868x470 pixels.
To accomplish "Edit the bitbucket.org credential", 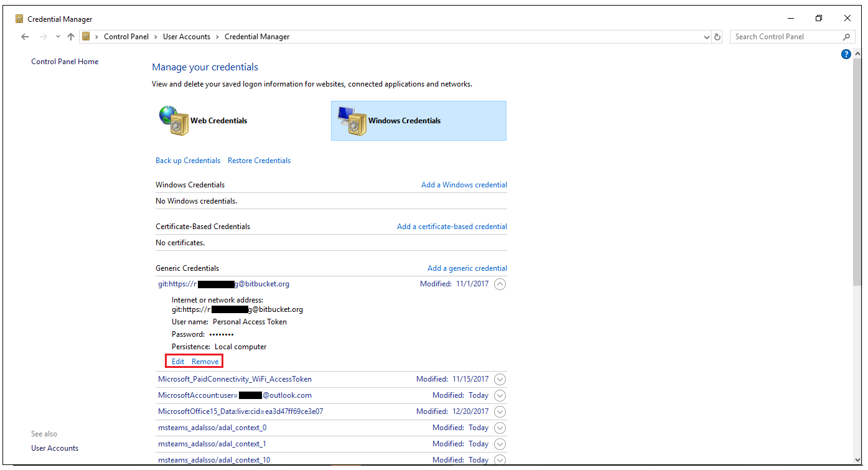I will tap(178, 362).
